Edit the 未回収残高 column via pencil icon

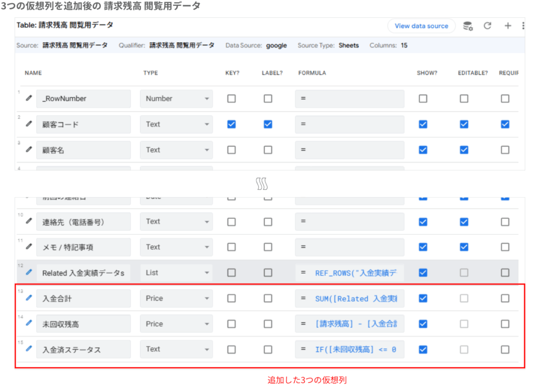pyautogui.click(x=28, y=324)
